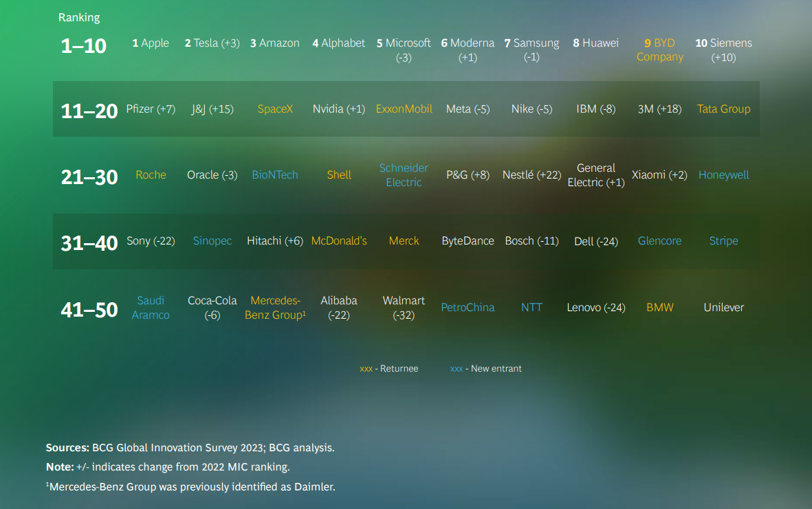Click the 1–10 ranking row label

[x=84, y=46]
